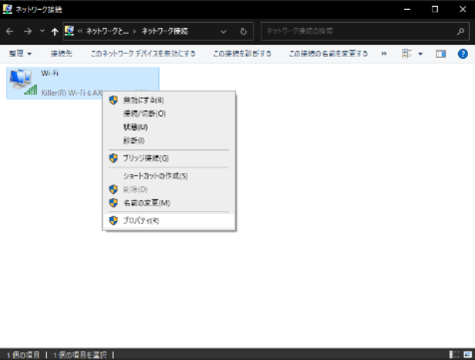
Task: Show more toolbar commands chevron
Action: [x=384, y=53]
